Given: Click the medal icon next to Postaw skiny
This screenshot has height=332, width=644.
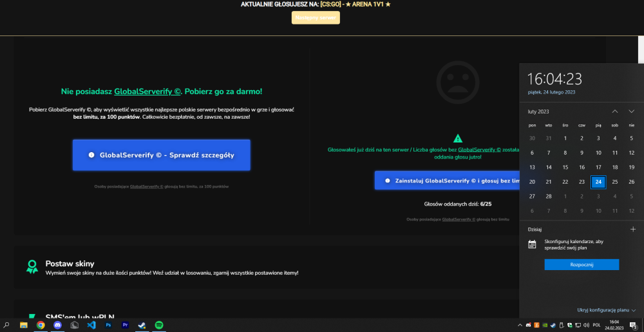Looking at the screenshot, I should 32,267.
